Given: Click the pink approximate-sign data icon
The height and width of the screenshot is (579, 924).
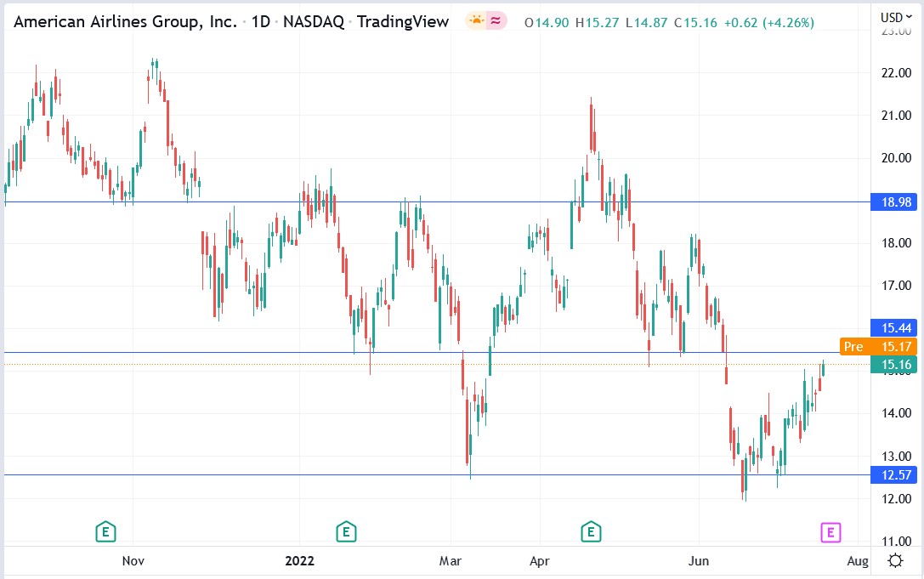Looking at the screenshot, I should [x=496, y=21].
